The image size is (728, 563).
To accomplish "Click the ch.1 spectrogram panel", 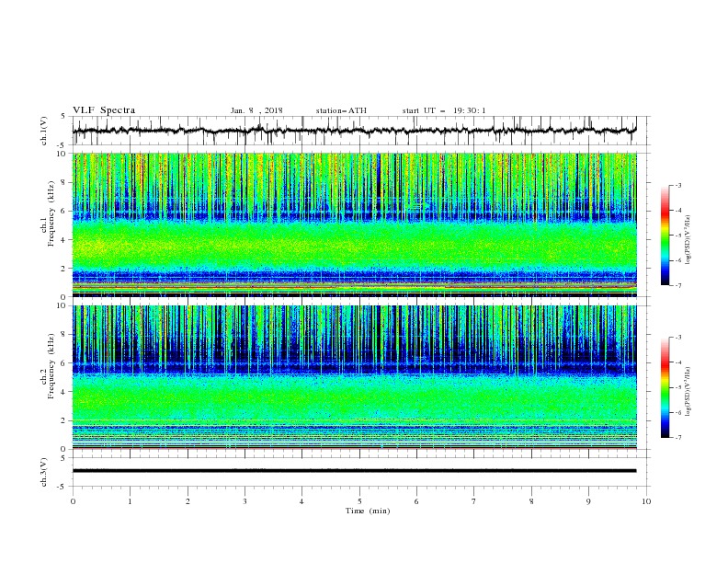I will pos(355,224).
